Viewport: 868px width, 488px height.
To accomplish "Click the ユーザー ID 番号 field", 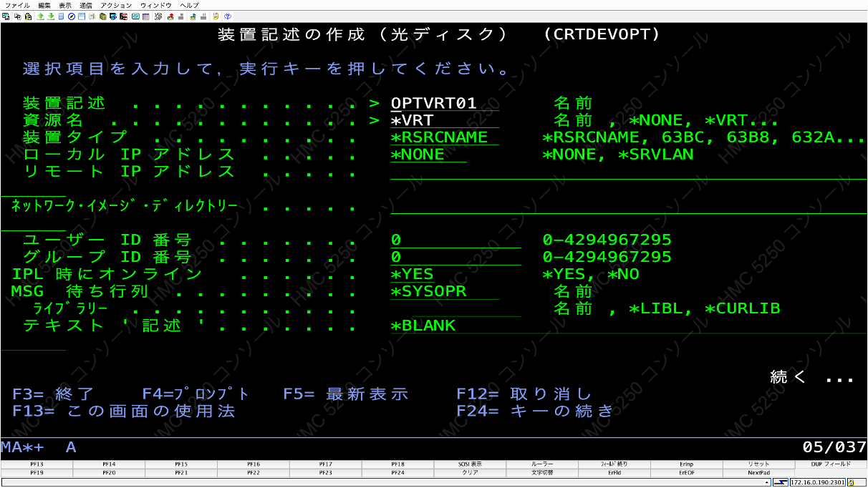I will pos(455,240).
